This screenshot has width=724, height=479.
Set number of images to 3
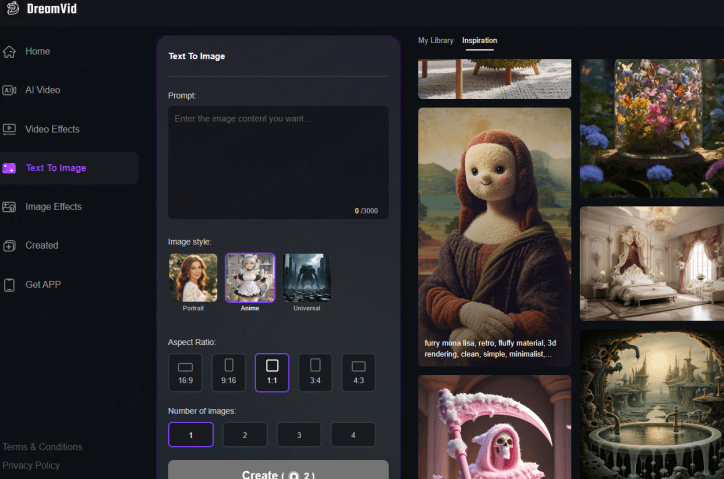(299, 435)
